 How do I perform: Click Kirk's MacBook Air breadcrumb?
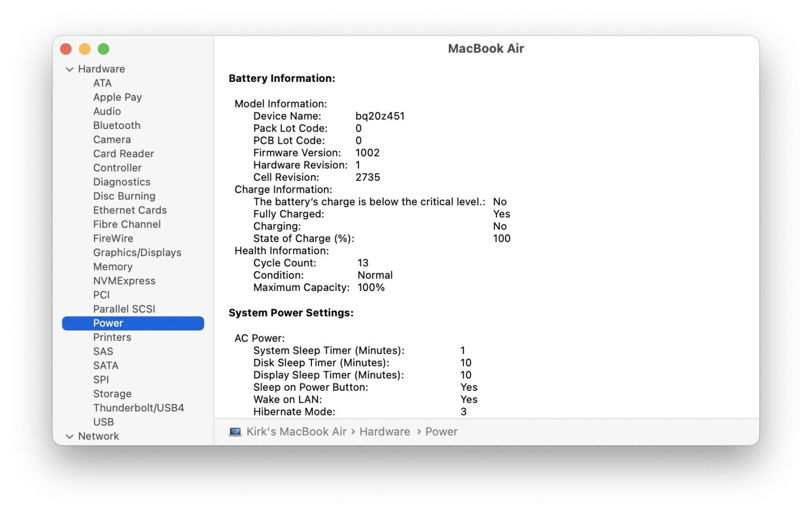pyautogui.click(x=296, y=431)
